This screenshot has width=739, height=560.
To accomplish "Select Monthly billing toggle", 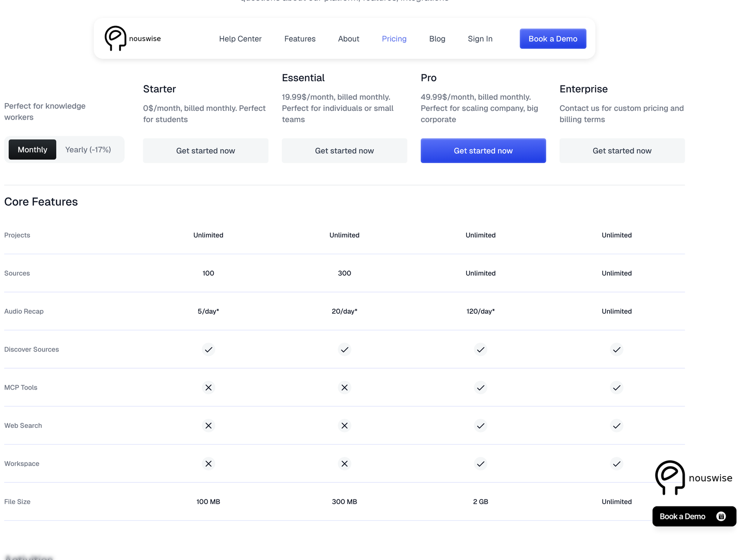I will tap(32, 150).
